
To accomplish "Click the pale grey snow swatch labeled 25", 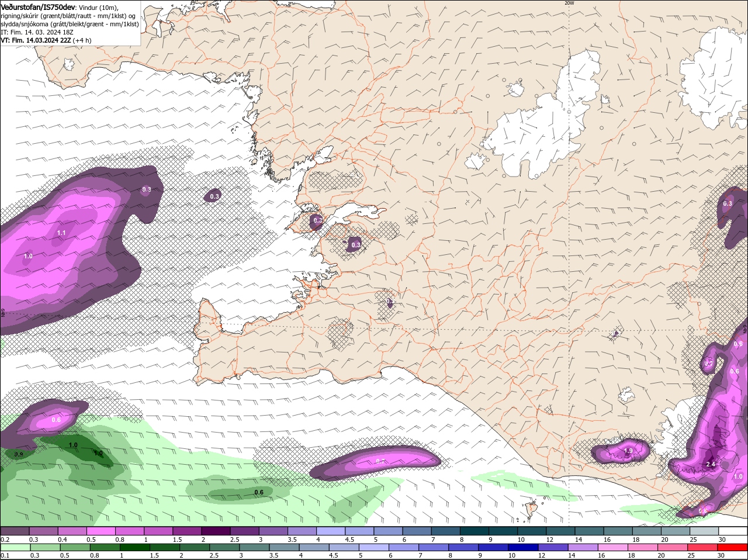I will [705, 531].
